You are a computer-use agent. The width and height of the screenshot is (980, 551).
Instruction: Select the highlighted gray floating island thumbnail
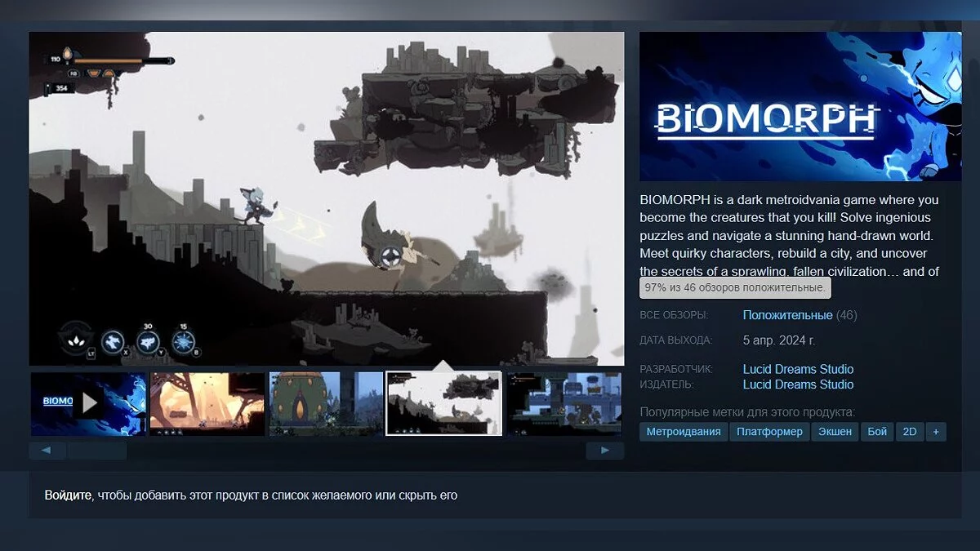pos(444,404)
